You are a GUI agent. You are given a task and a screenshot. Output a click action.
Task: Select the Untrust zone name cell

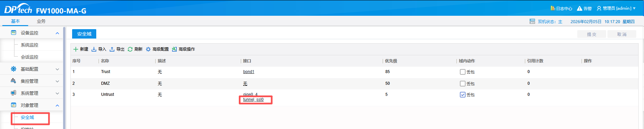pyautogui.click(x=108, y=94)
